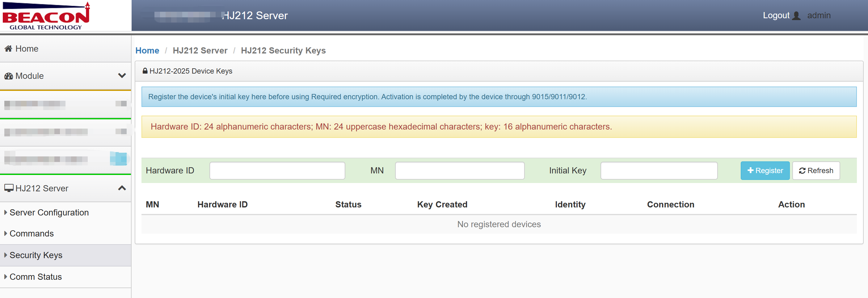This screenshot has width=868, height=298.
Task: Click the plus icon on Register button
Action: pos(750,170)
